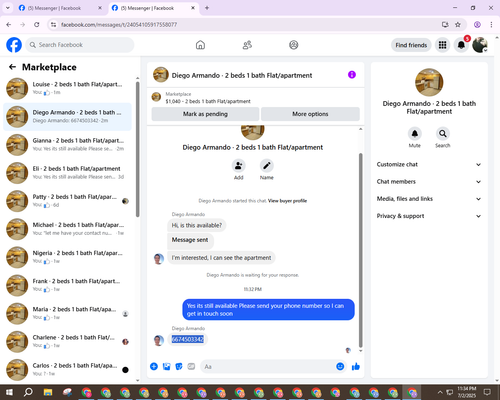Open more actions plus icon in composer

click(154, 367)
